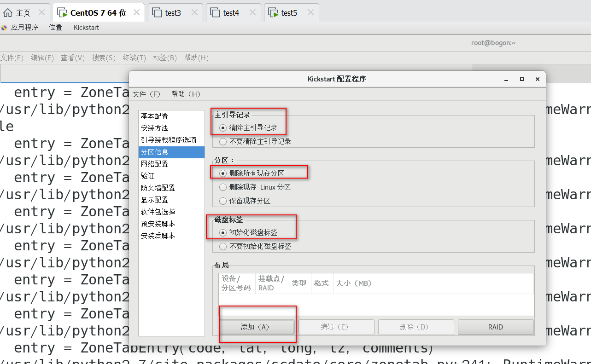Open 安装后脚本 section

[x=171, y=236]
